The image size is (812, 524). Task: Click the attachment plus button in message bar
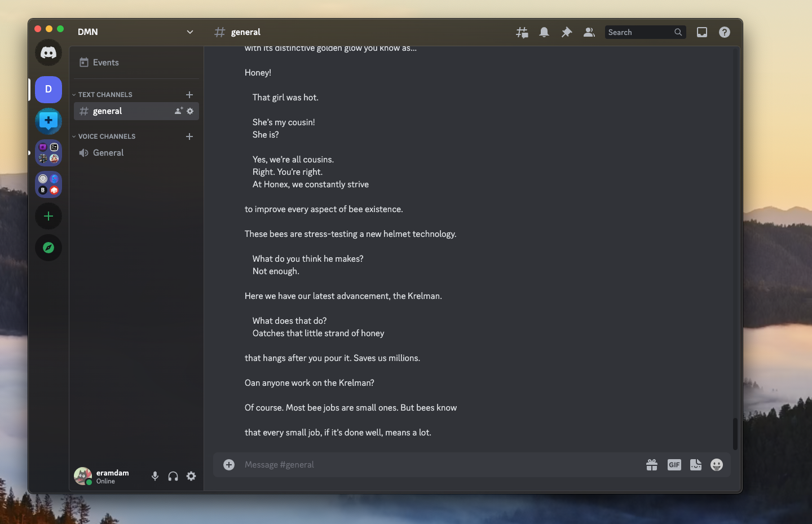[229, 465]
